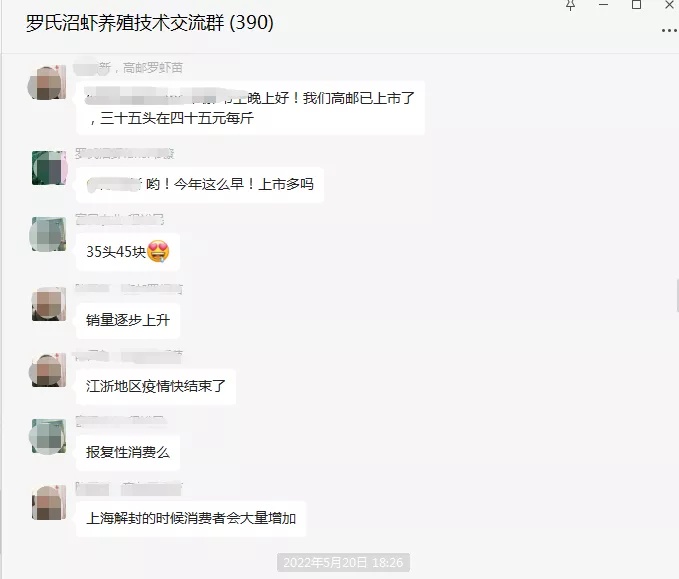Pin the chat window on top

point(570,5)
